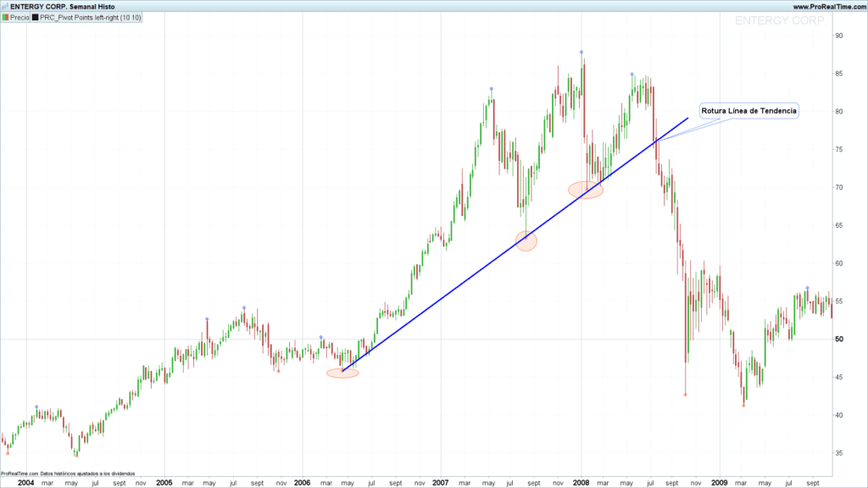This screenshot has height=488, width=868.
Task: Open PRC_Pivot Points left-right (10 10) settings
Action: pyautogui.click(x=91, y=18)
